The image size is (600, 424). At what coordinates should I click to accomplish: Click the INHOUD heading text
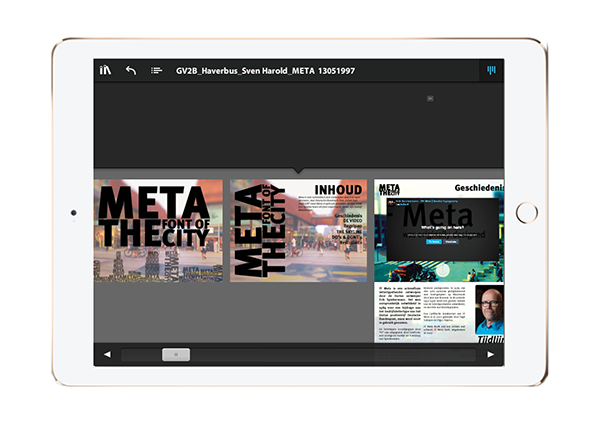pyautogui.click(x=338, y=190)
